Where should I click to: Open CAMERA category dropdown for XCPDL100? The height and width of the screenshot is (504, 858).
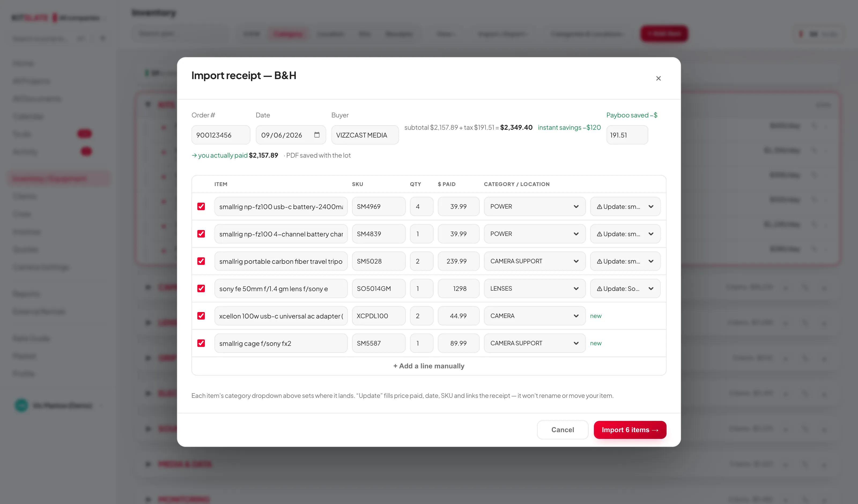[x=535, y=316]
